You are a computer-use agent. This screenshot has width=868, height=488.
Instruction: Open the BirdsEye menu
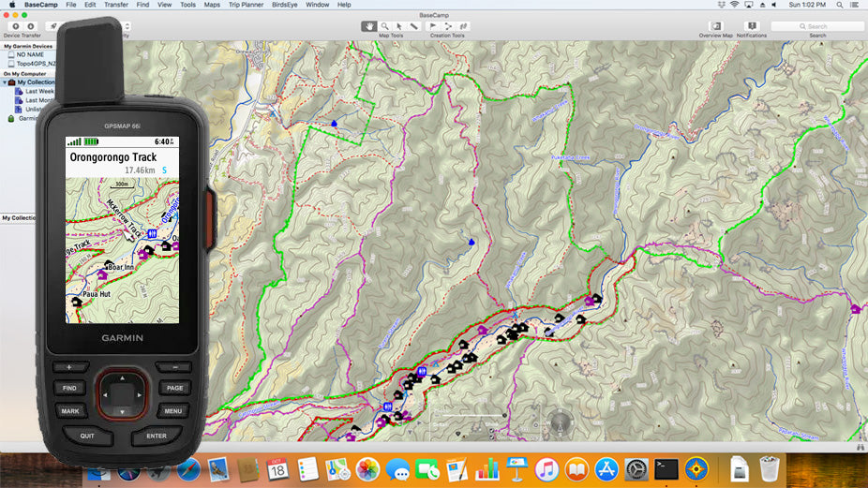coord(285,5)
